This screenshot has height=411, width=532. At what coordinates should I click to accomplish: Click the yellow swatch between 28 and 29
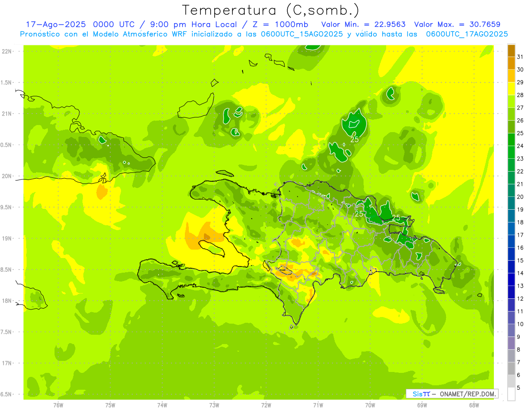tap(511, 89)
